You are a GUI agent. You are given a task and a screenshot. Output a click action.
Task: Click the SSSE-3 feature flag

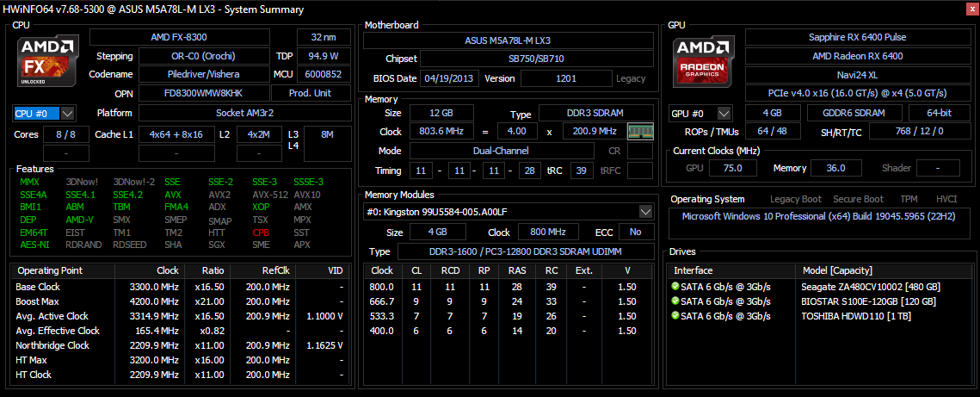coord(308,182)
